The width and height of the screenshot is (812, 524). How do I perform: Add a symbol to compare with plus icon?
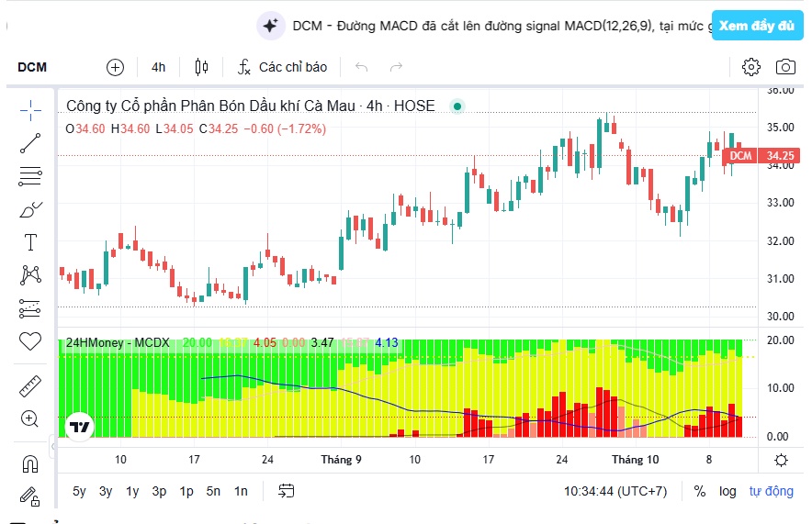click(115, 67)
